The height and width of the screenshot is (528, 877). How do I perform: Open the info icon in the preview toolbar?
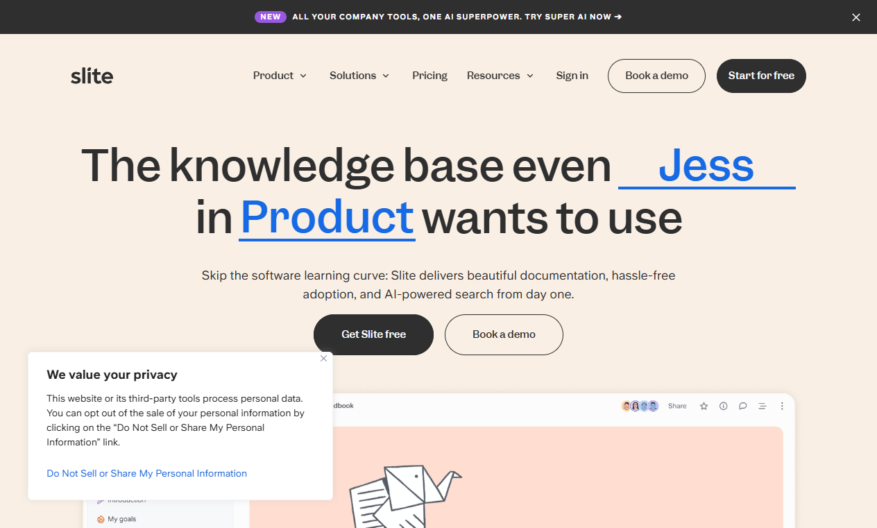coord(723,406)
